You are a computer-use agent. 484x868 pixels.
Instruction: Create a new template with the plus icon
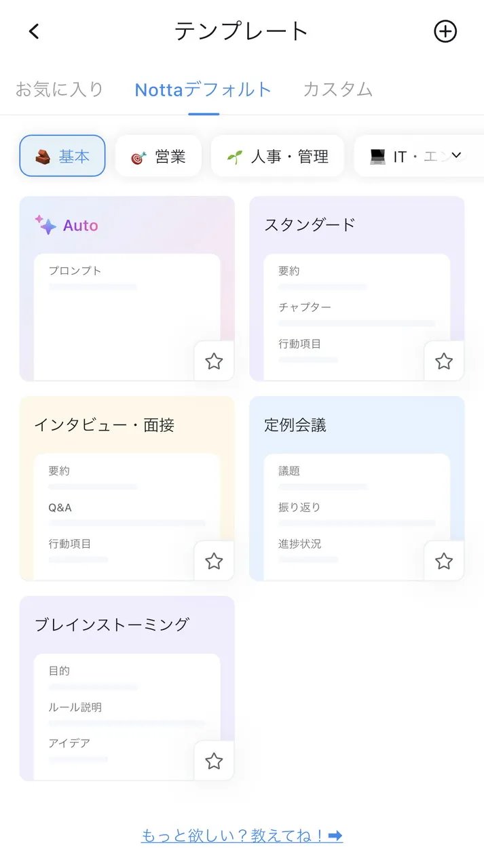(x=445, y=31)
